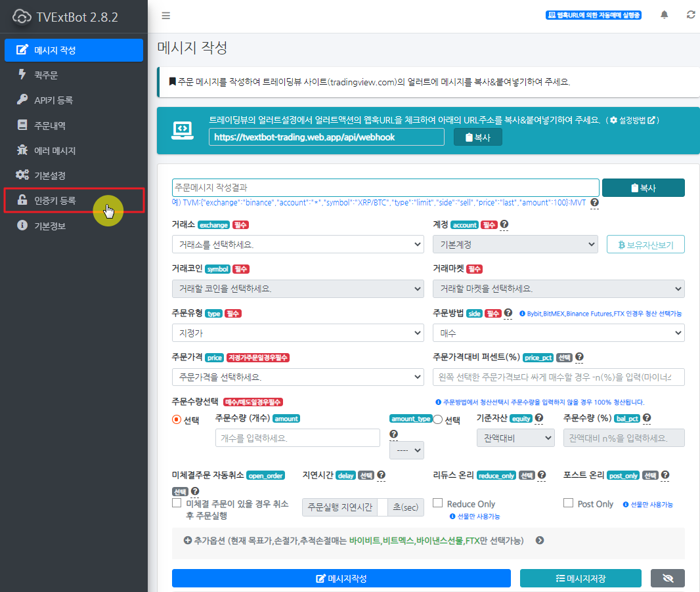
Task: Open the 주문유형 dropdown showing 지정가
Action: [x=297, y=333]
